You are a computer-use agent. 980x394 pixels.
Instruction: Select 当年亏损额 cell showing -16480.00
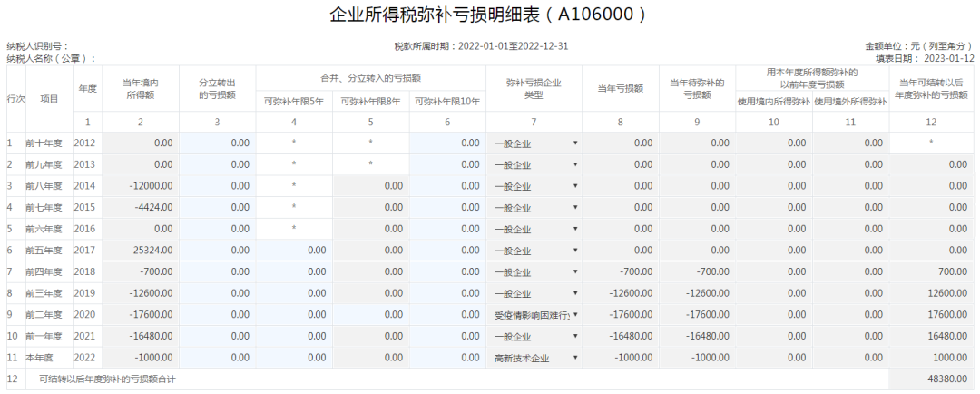click(x=620, y=337)
